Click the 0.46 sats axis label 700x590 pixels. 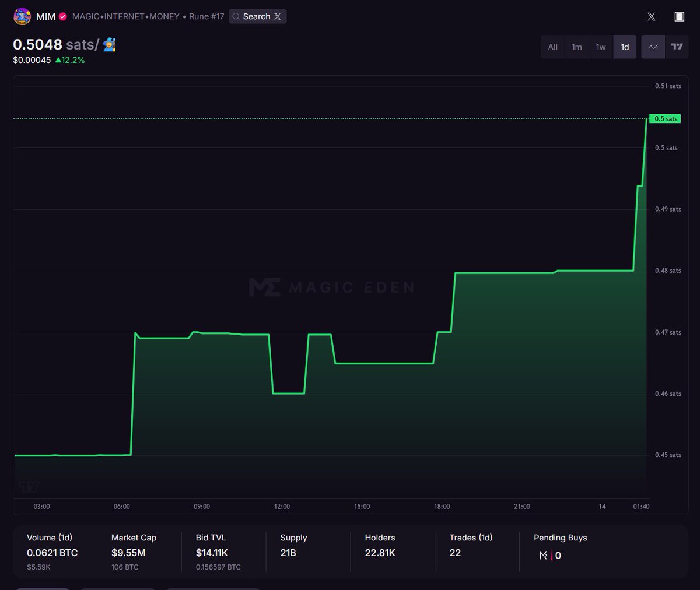[668, 394]
